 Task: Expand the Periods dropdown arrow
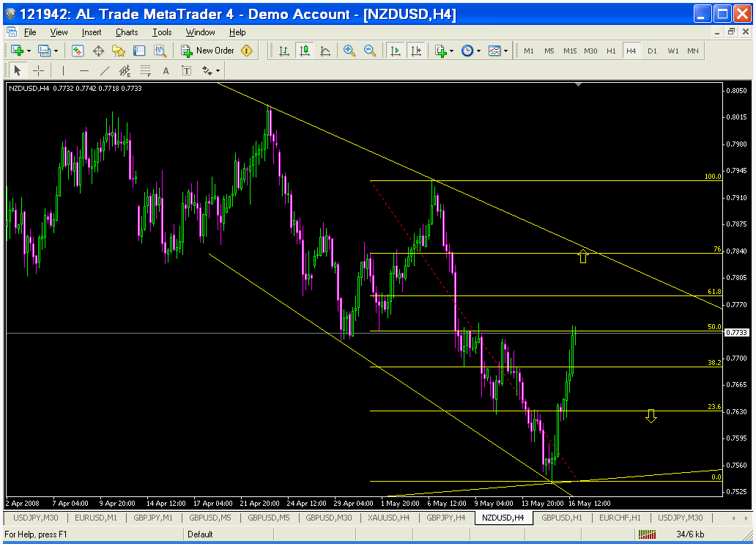pos(479,51)
